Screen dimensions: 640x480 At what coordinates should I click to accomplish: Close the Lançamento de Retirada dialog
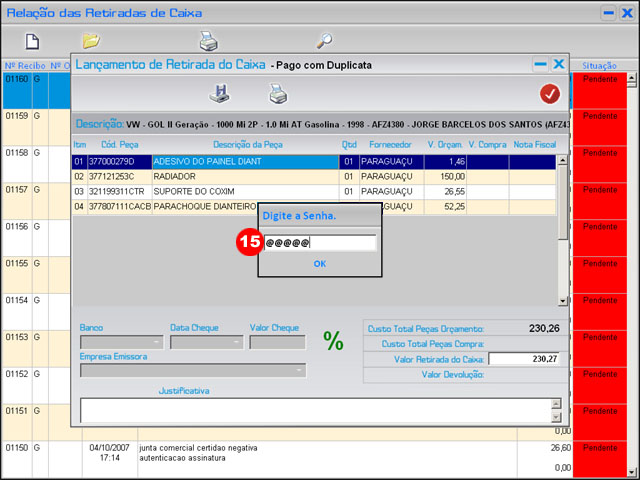559,64
